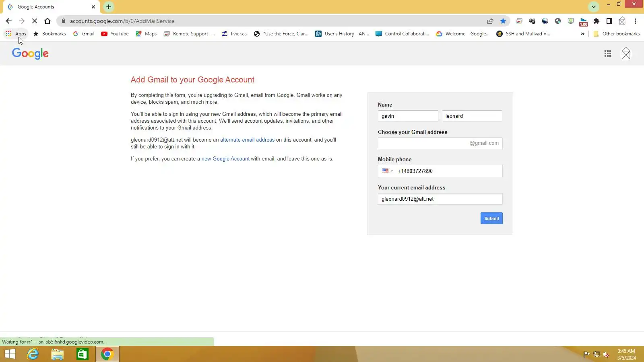This screenshot has height=362, width=644.
Task: Click the browser forward arrow
Action: click(x=22, y=21)
